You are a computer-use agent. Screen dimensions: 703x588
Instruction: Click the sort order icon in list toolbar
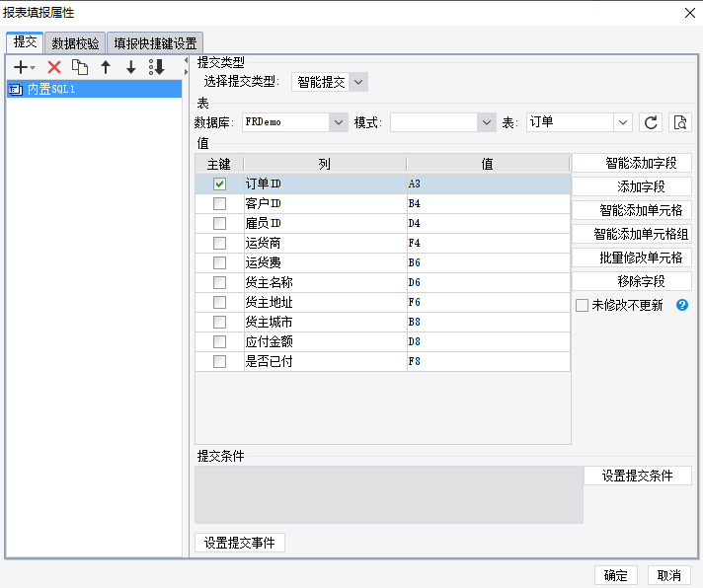(x=157, y=67)
